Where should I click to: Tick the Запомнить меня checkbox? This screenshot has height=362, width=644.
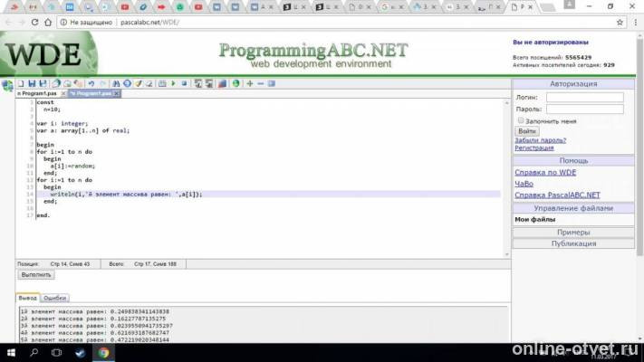coord(521,120)
